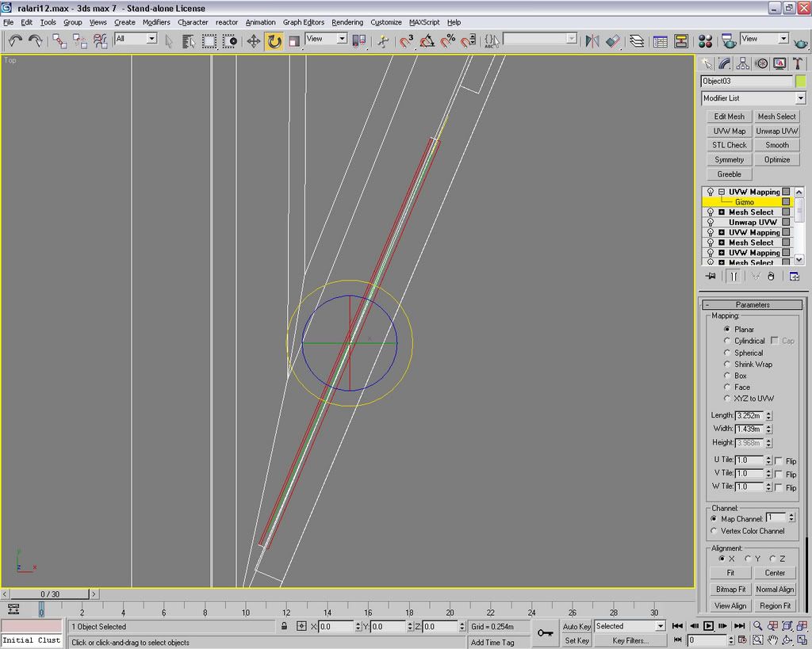Screen dimensions: 812x649
Task: Click the Redo arrow icon
Action: point(35,41)
